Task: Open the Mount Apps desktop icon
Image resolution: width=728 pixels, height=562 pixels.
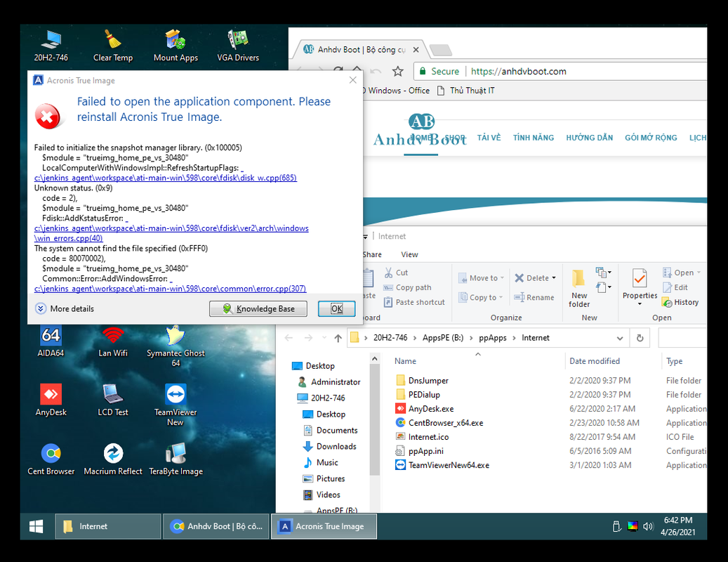Action: click(176, 46)
